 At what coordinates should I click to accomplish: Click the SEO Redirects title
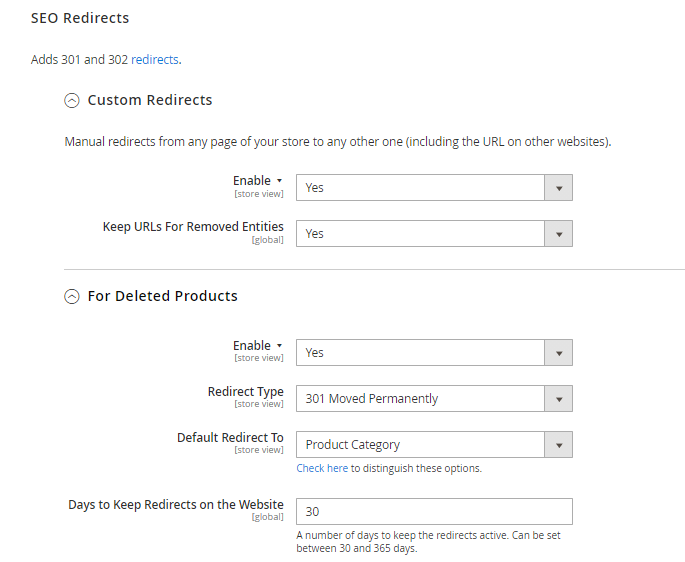pos(80,18)
